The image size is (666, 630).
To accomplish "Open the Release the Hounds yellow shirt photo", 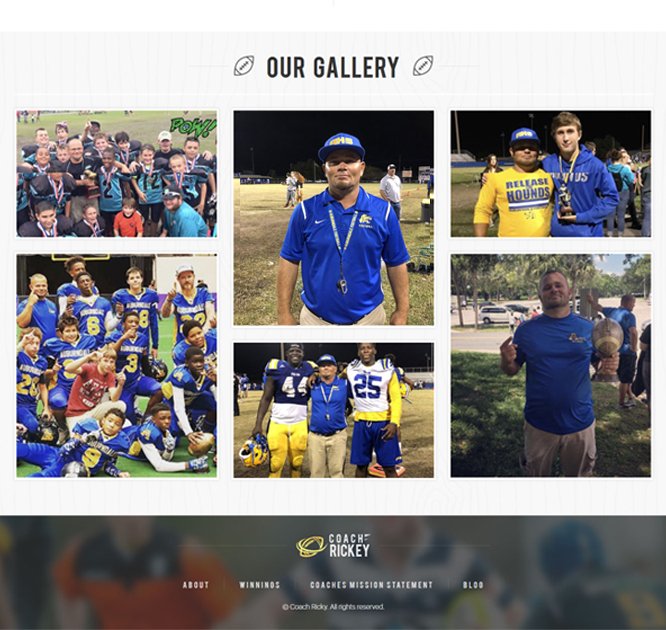I will (550, 174).
